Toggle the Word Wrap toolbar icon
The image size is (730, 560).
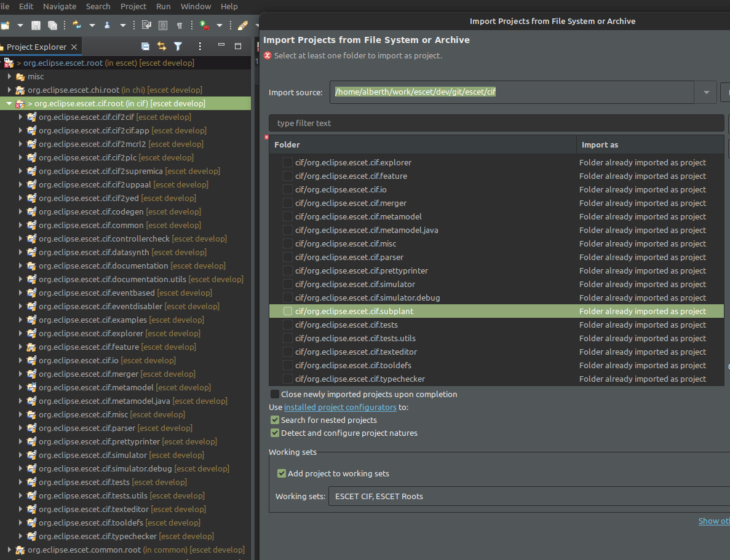(146, 25)
